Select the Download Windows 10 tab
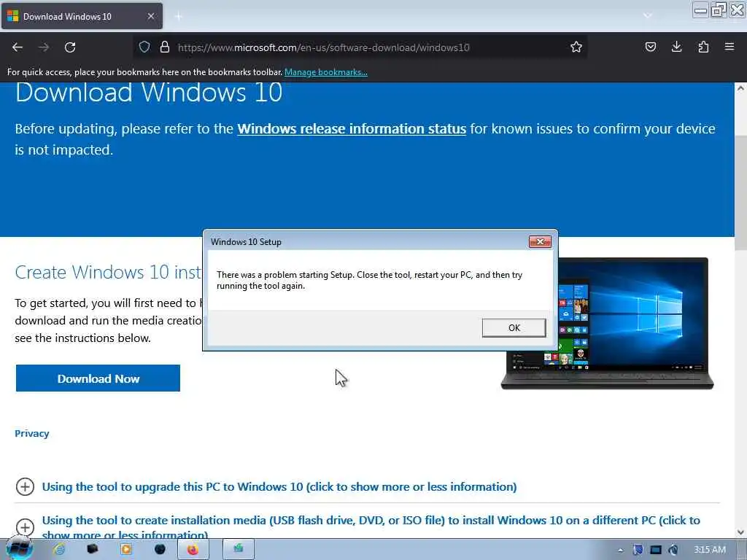This screenshot has height=560, width=747. coord(82,16)
